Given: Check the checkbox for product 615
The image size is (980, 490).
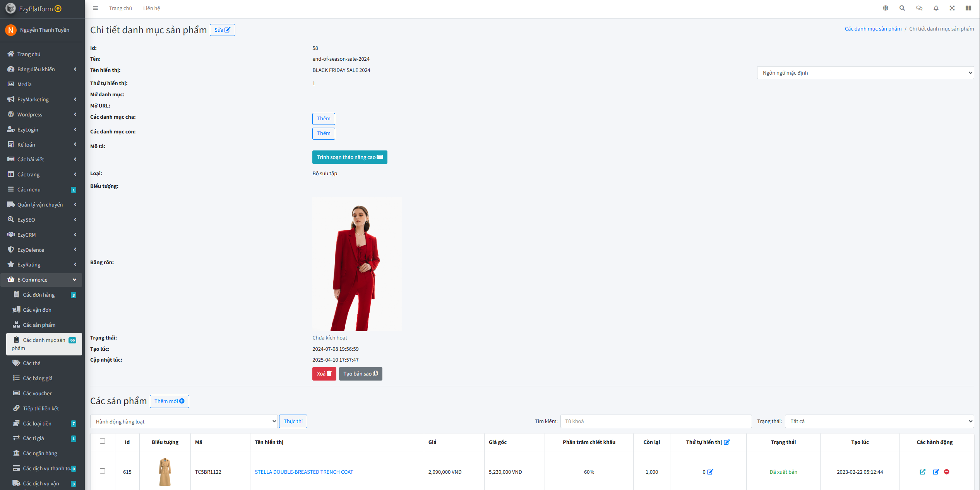Looking at the screenshot, I should click(x=103, y=471).
